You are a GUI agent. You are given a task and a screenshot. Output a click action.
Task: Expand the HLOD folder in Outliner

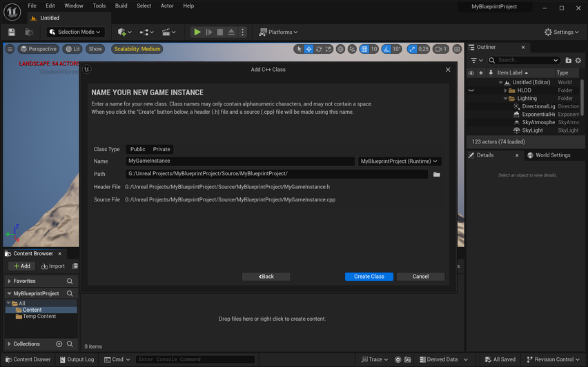505,90
